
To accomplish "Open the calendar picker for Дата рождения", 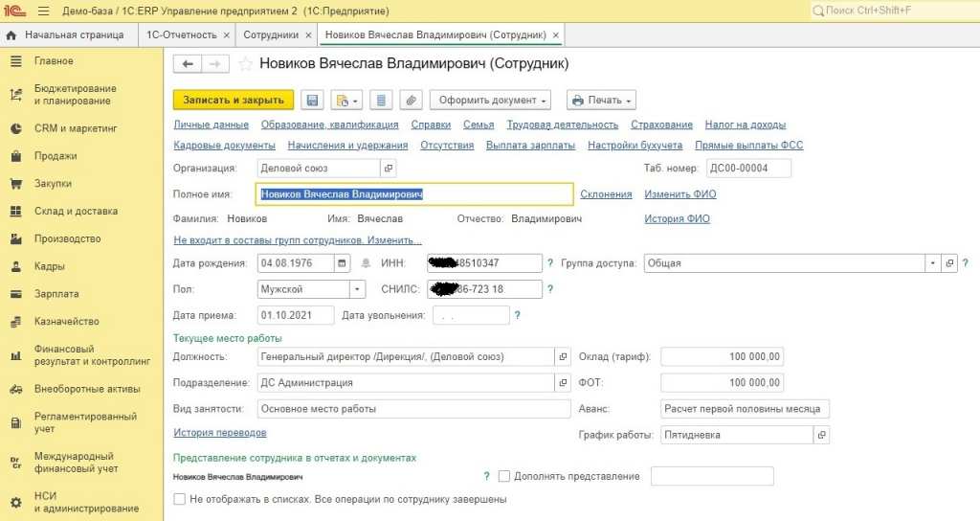I will (342, 263).
